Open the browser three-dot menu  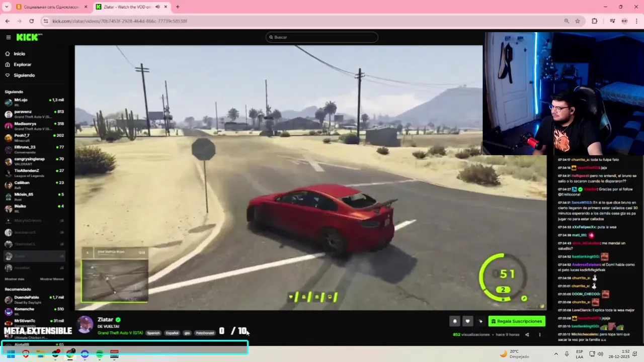636,21
